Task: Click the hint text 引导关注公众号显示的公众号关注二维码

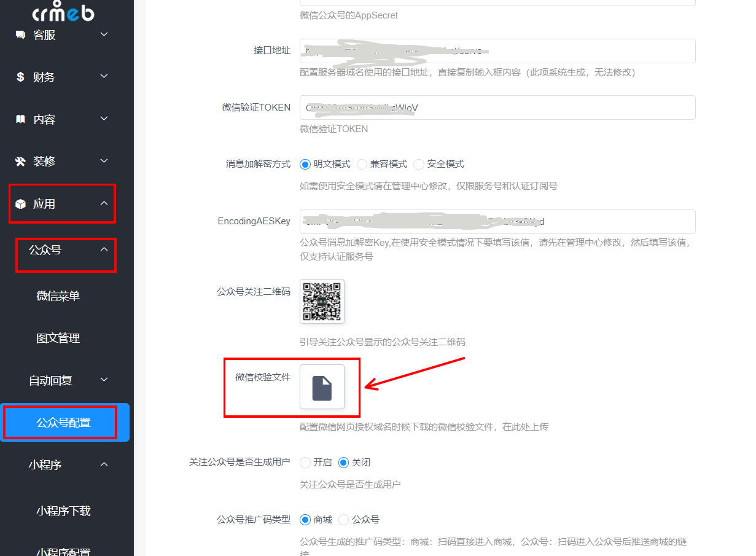Action: (x=383, y=342)
